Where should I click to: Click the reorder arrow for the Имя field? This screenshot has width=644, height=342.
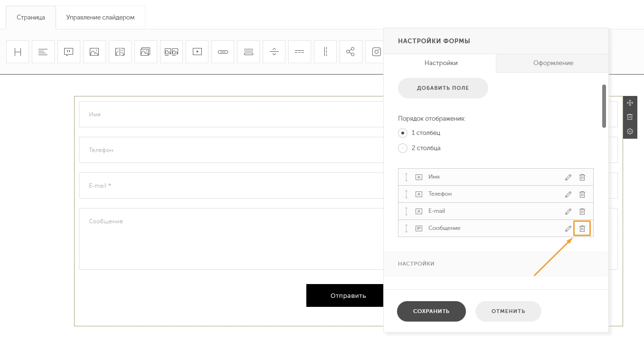coord(407,177)
